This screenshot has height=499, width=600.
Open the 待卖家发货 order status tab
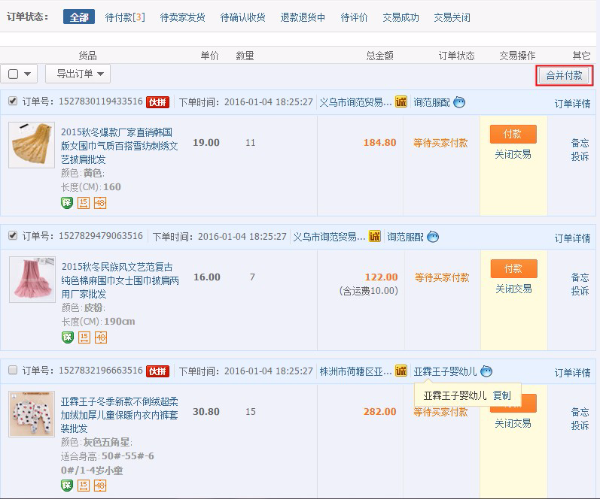point(184,17)
